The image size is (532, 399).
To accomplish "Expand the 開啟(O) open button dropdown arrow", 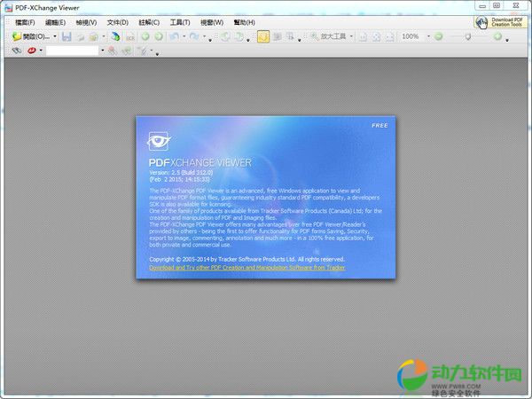I will click(x=55, y=36).
